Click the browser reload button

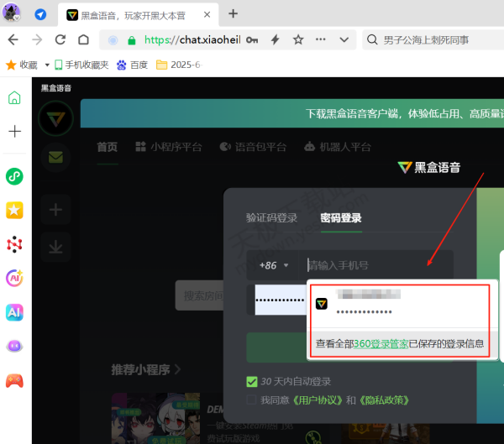[60, 39]
